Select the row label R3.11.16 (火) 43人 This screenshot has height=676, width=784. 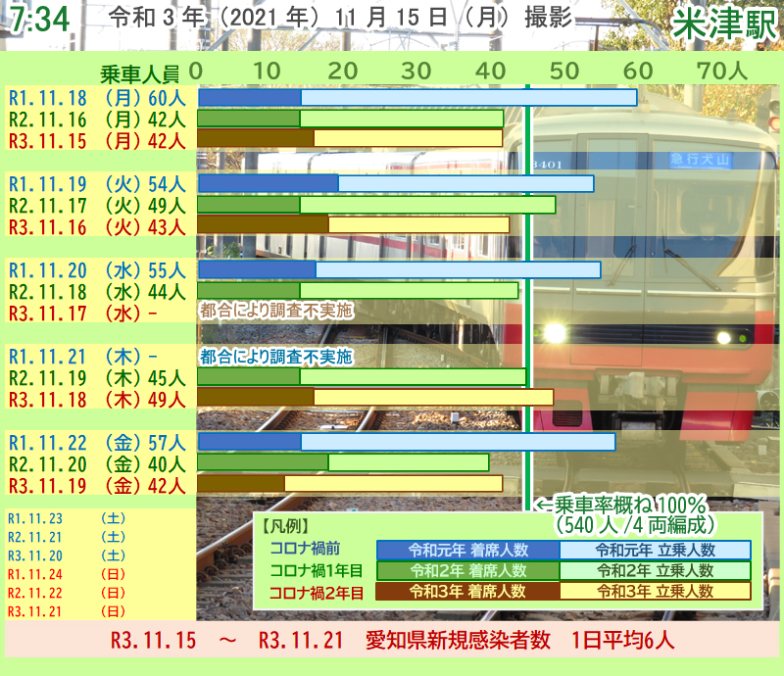tap(97, 227)
